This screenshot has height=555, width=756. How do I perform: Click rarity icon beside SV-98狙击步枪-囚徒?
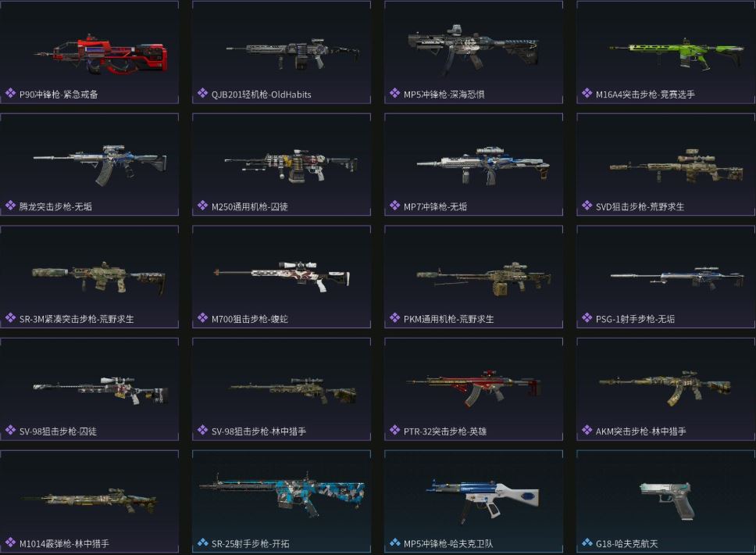tap(11, 431)
